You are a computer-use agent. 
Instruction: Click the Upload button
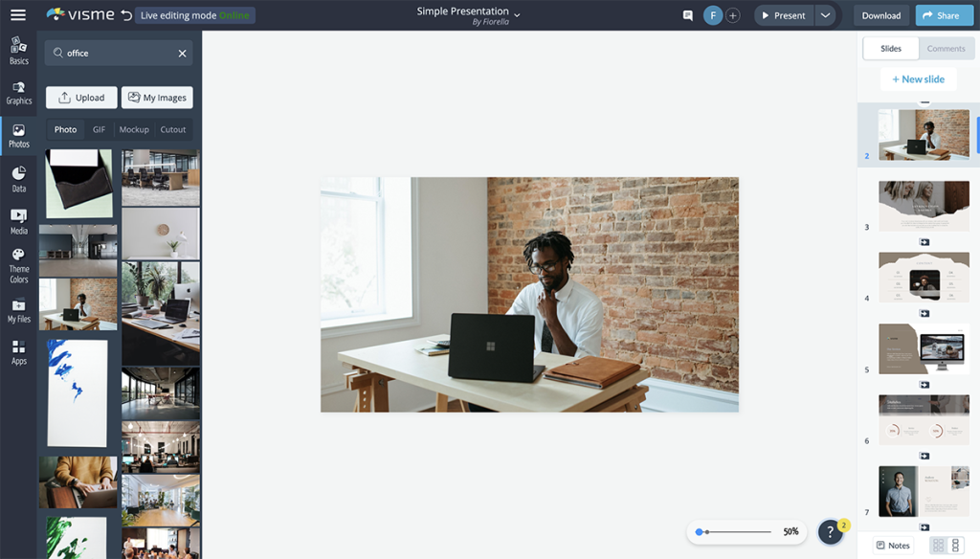(81, 97)
